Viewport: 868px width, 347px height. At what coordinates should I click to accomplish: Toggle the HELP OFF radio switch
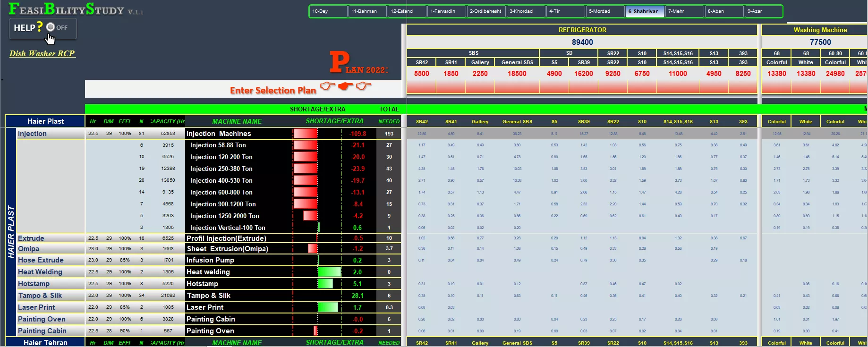pos(51,27)
